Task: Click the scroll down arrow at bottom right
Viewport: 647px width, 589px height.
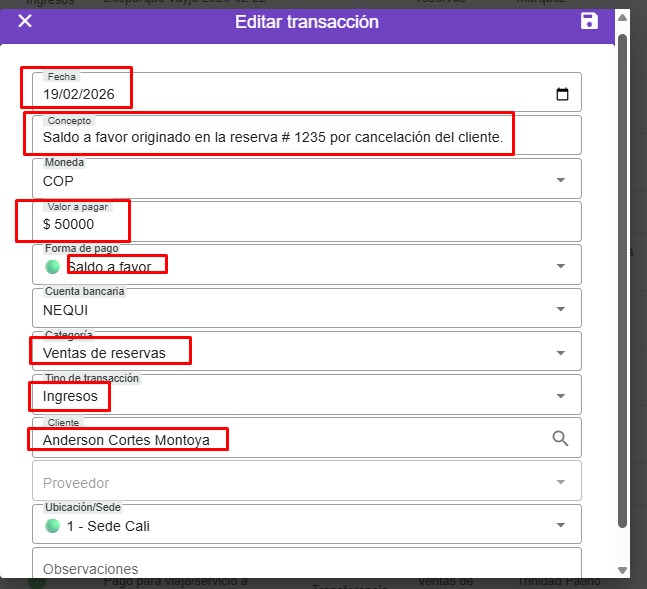Action: (x=623, y=570)
